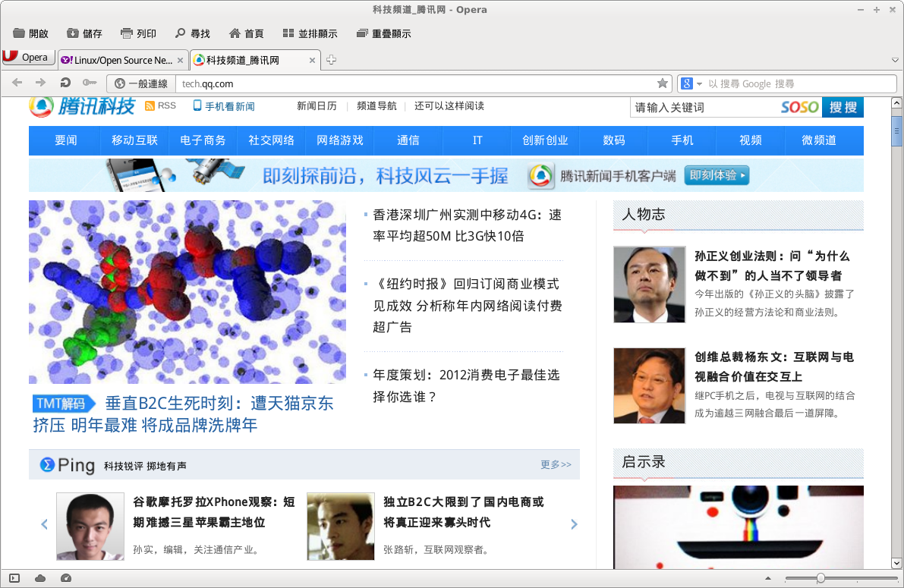The height and width of the screenshot is (588, 904).
Task: Open 还可以这样阅读 link
Action: pyautogui.click(x=449, y=106)
